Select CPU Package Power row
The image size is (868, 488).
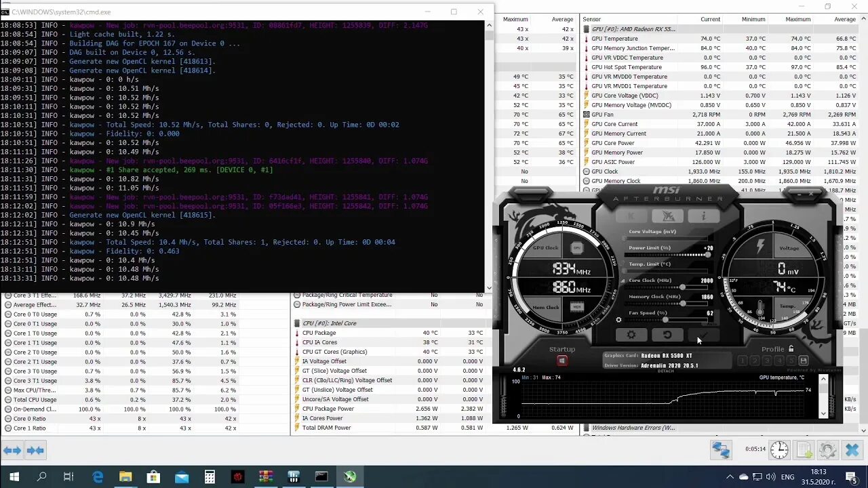(x=391, y=409)
